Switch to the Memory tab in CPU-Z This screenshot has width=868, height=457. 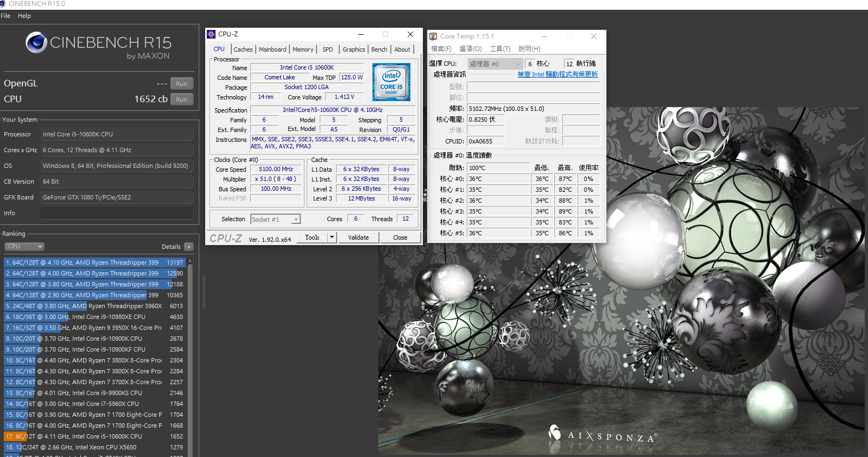pyautogui.click(x=303, y=49)
